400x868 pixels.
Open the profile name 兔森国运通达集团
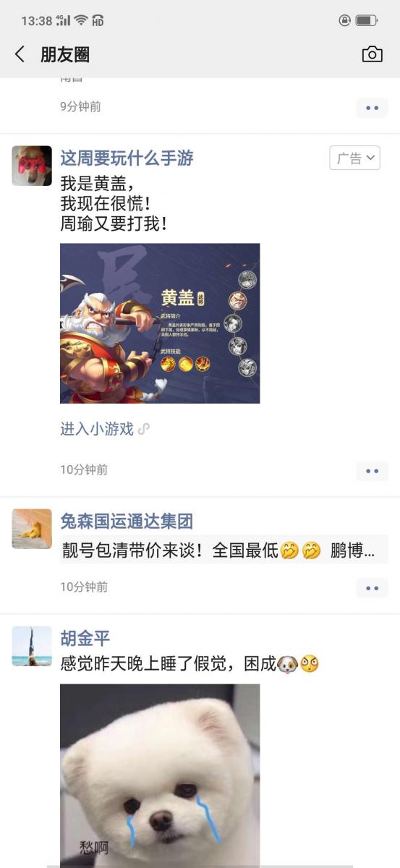pos(127,521)
